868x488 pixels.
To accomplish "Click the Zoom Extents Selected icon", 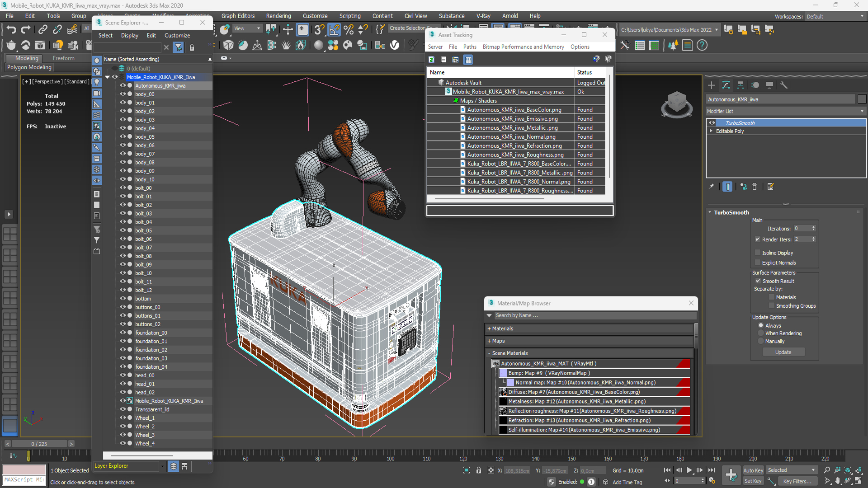I will 848,470.
